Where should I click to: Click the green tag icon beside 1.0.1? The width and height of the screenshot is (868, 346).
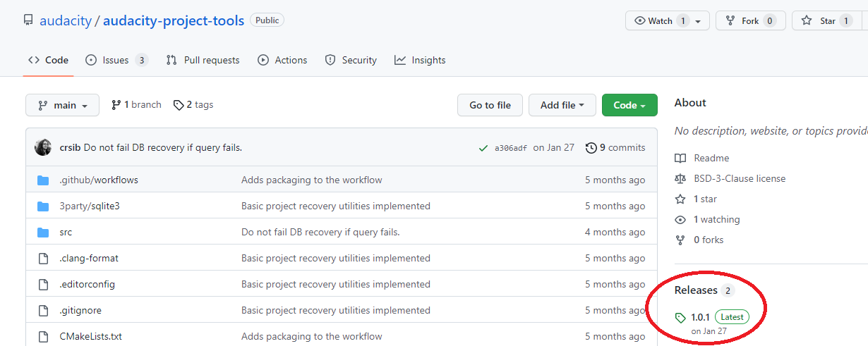[680, 317]
